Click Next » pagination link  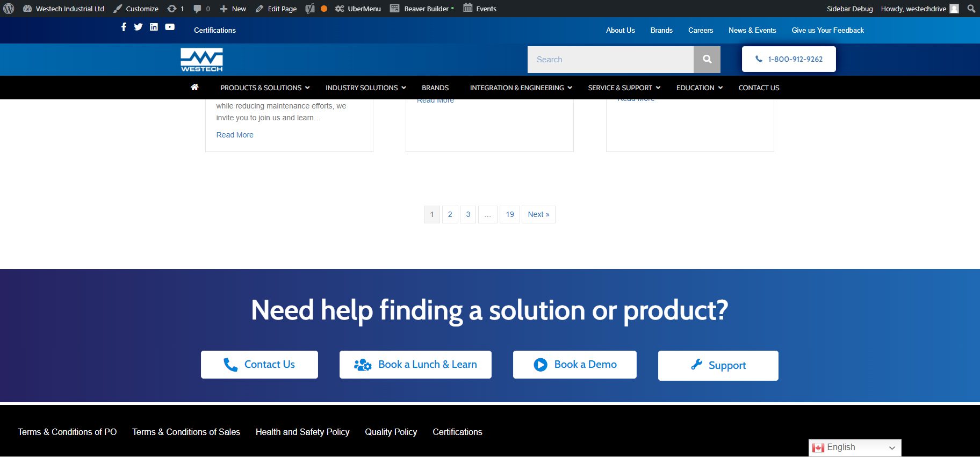click(x=538, y=214)
